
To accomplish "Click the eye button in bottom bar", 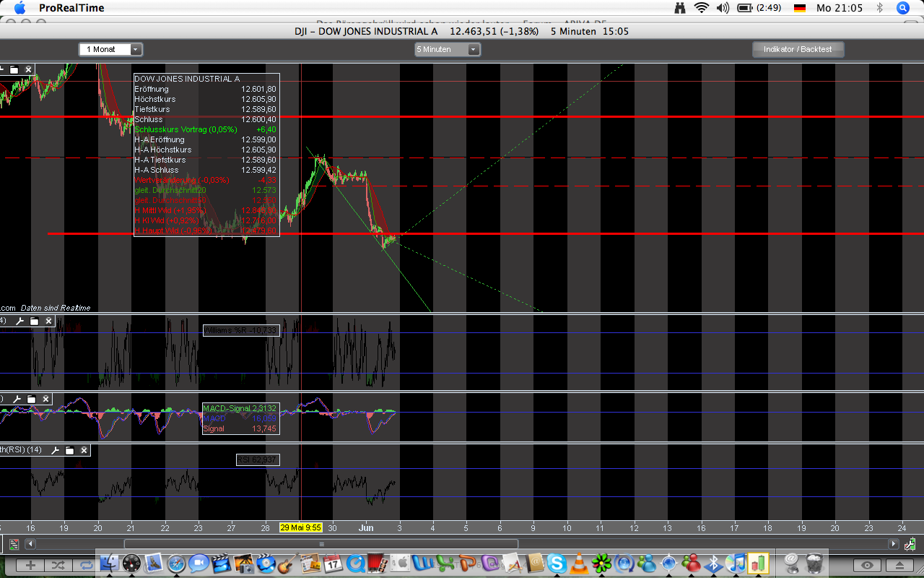I will tap(868, 565).
